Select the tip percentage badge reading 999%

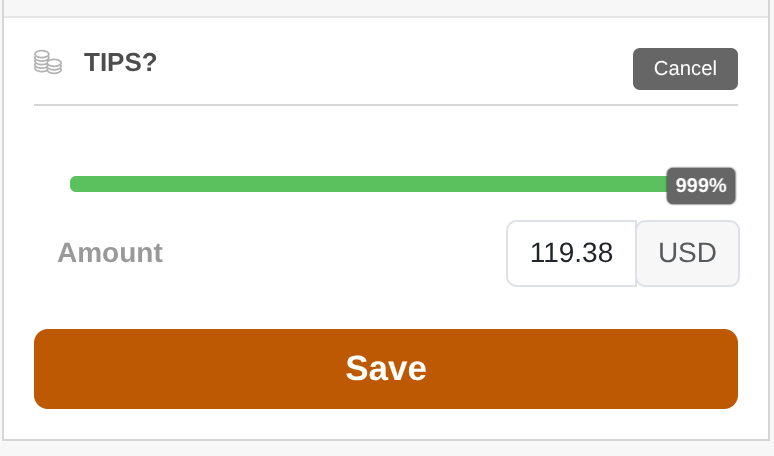click(701, 186)
